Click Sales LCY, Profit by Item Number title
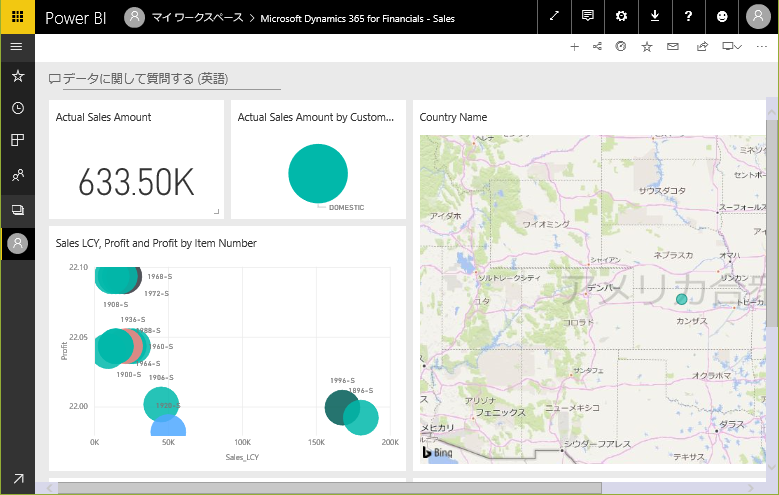The image size is (779, 495). coord(156,243)
